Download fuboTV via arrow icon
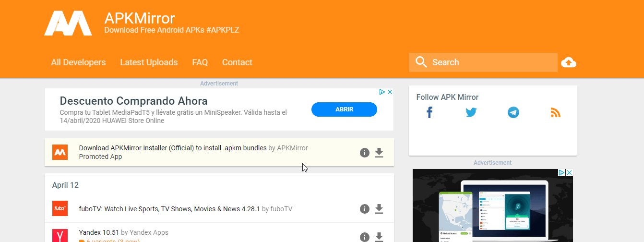Viewport: 644px width, 242px height. [379, 209]
